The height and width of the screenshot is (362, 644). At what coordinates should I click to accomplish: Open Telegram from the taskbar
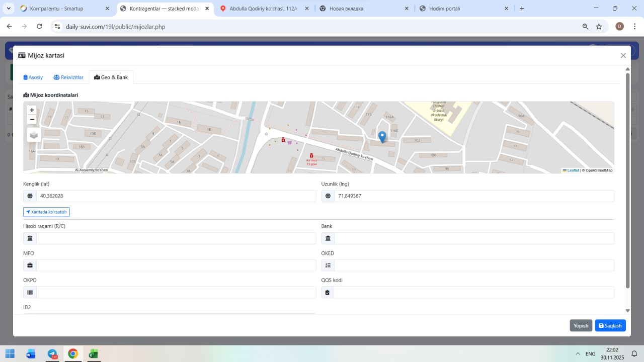pos(52,353)
